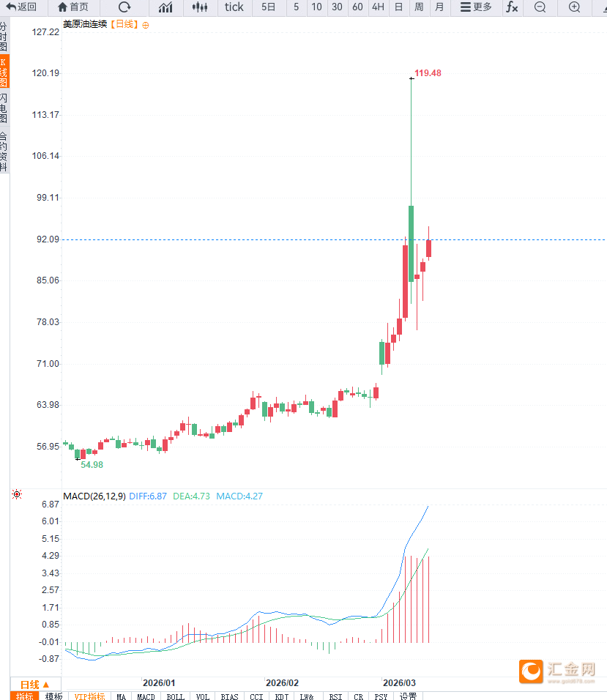Choose RSI indicator

tap(335, 696)
